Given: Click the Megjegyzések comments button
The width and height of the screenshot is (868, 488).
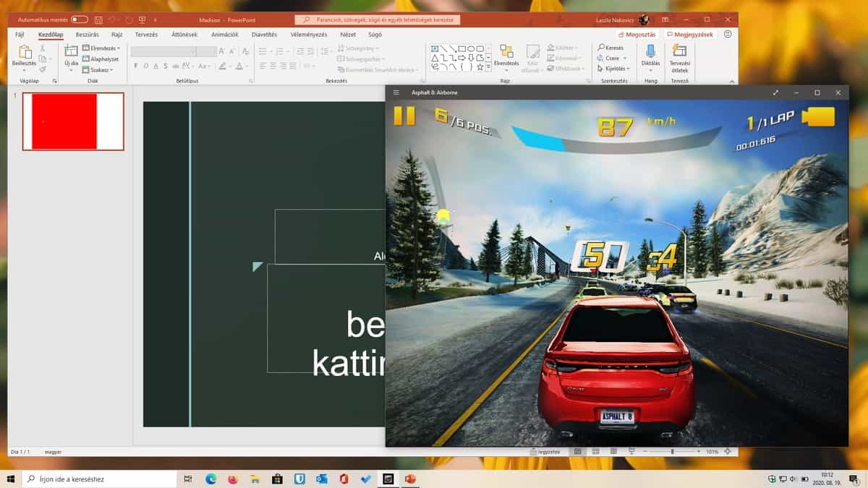Looking at the screenshot, I should click(x=690, y=34).
